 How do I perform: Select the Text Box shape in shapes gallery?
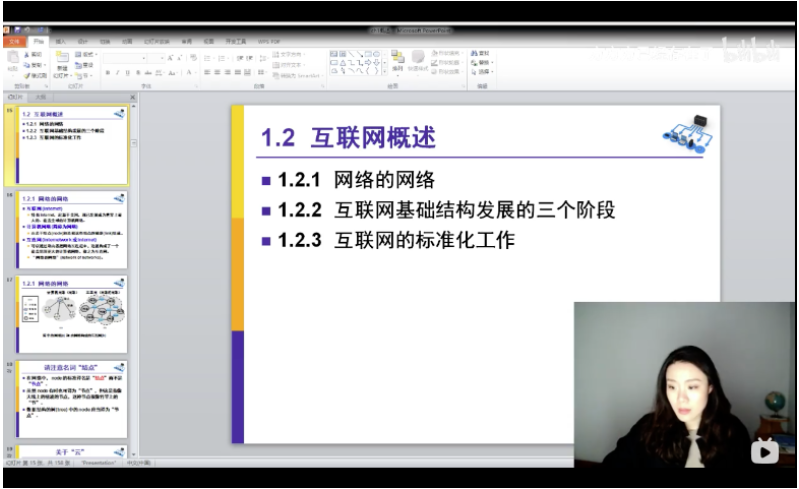pos(334,53)
